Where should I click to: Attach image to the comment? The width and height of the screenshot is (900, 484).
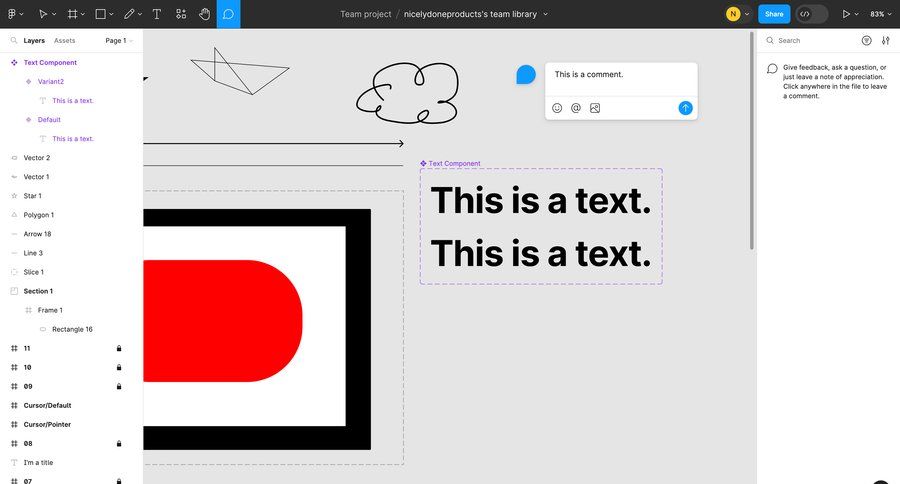595,108
